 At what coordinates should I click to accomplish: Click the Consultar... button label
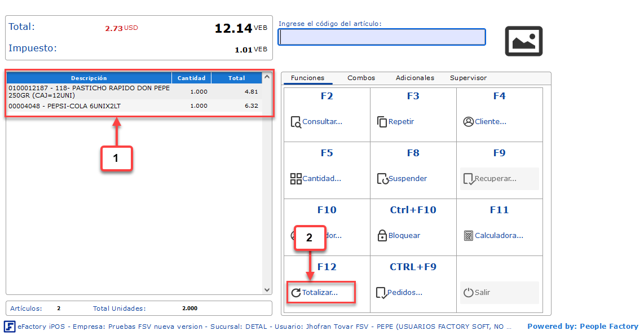pos(323,122)
